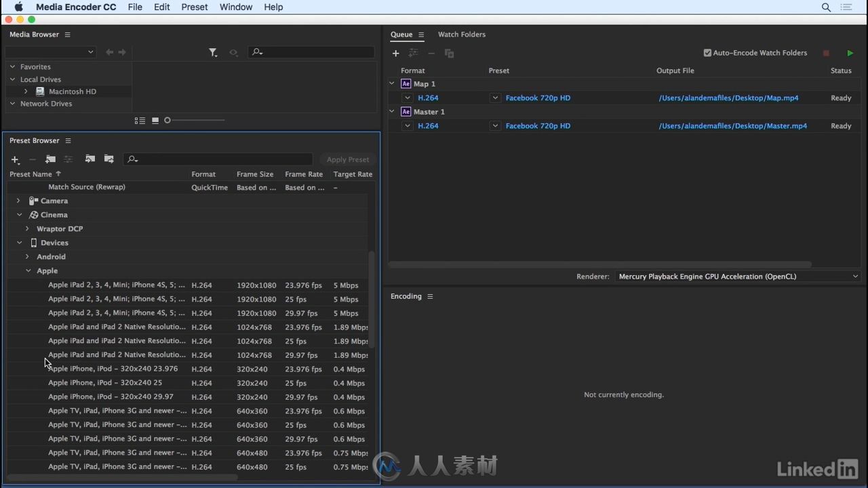Open the Encoding panel menu icon
Screen dimensions: 868x488
coord(430,296)
